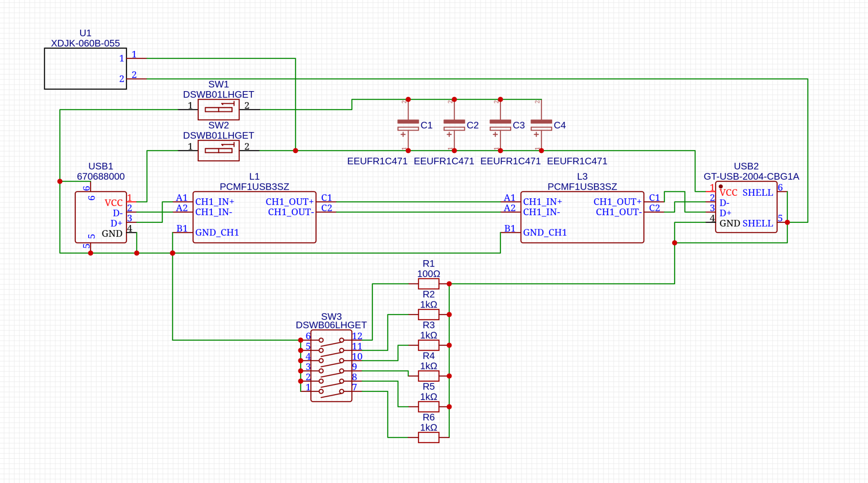Click pin 12 label on SW3

click(357, 336)
